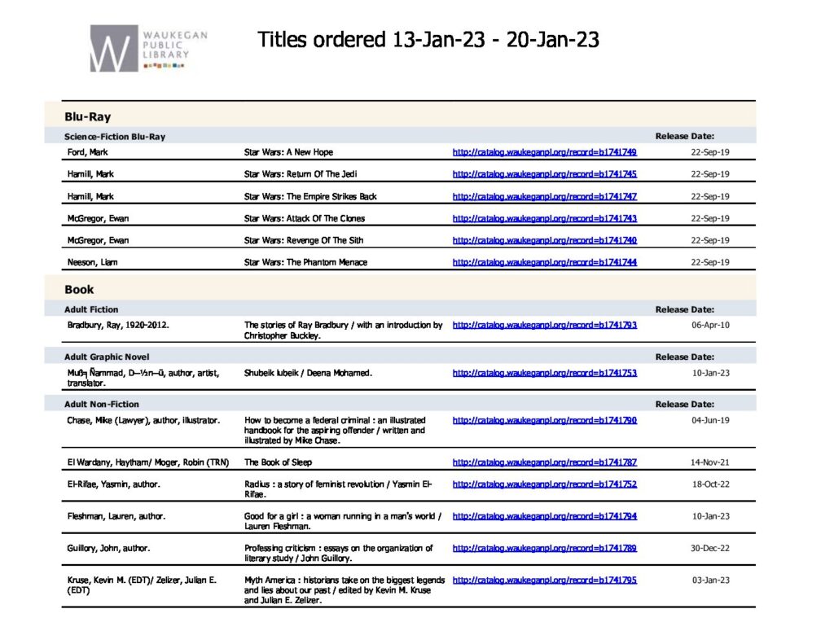Screen dimensions: 834x644
Task: Open the catalog link for Radius
Action: click(544, 484)
